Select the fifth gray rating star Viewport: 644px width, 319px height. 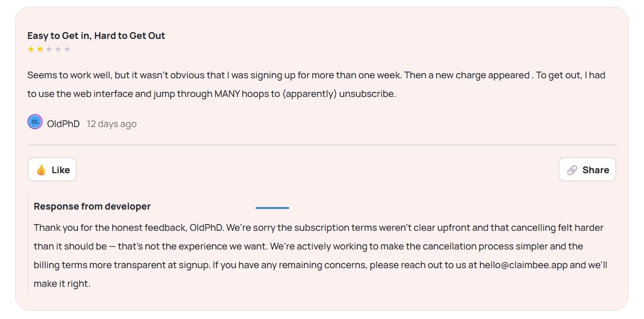coord(67,49)
